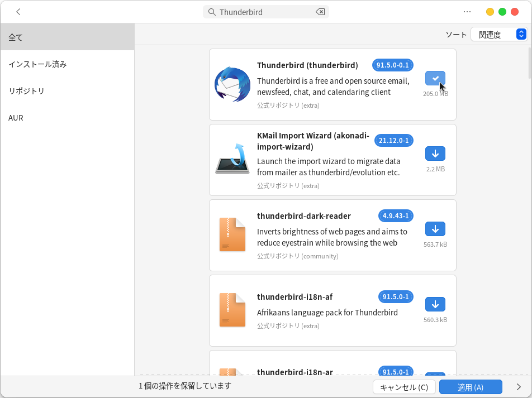Select インストール済み in sidebar
The height and width of the screenshot is (398, 532).
point(37,64)
